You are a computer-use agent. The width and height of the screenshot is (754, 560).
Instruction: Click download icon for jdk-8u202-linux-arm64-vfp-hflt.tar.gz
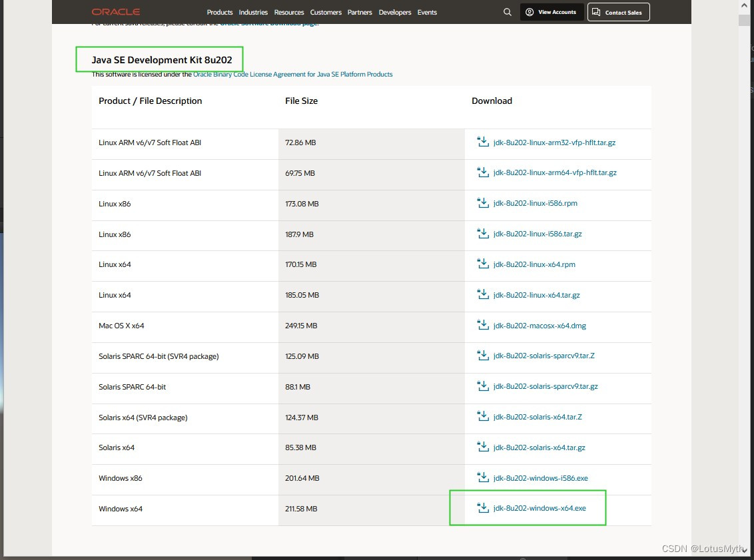(483, 172)
